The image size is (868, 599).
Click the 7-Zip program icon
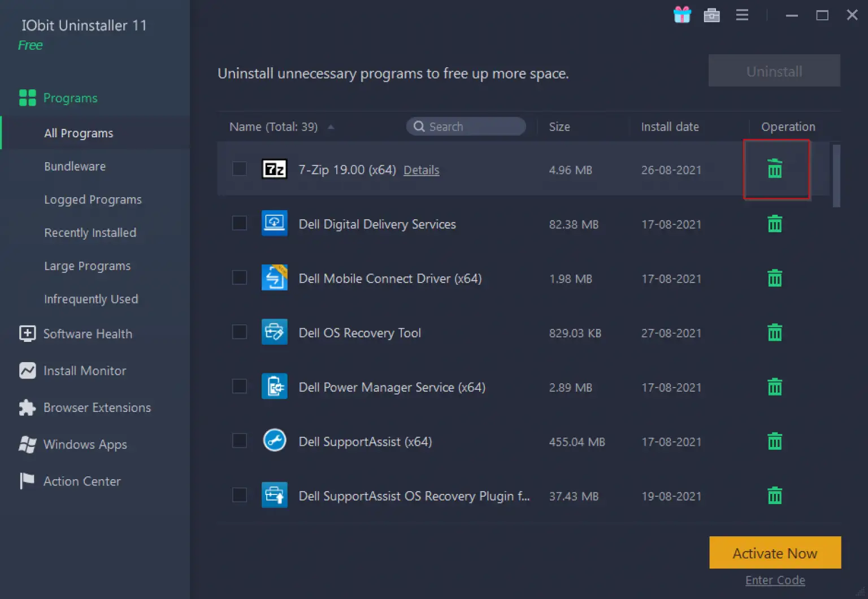275,169
